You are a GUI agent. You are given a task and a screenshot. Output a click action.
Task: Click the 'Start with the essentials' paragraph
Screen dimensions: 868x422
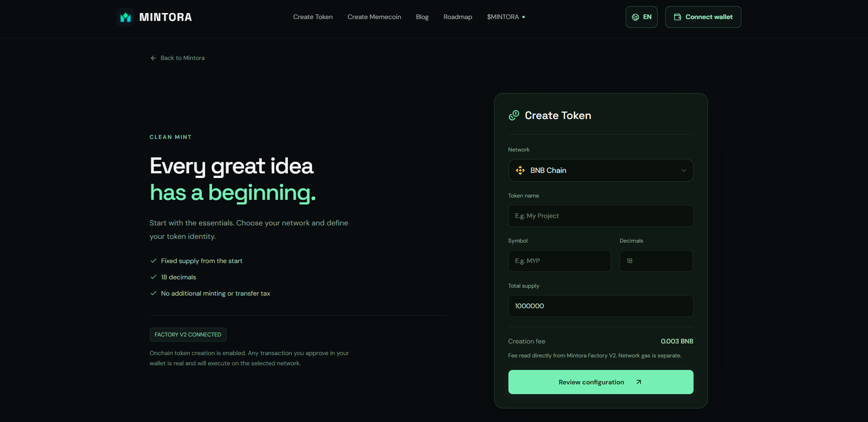(249, 230)
